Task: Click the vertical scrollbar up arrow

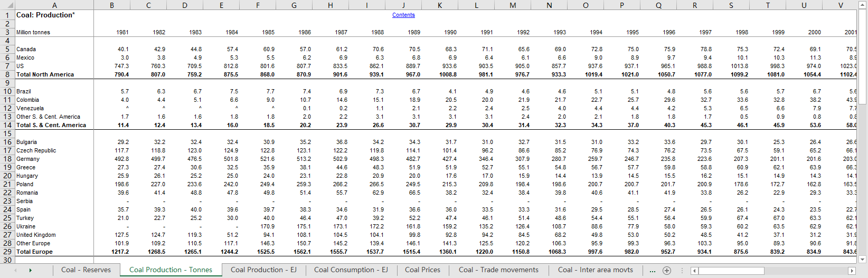Action: pos(863,4)
